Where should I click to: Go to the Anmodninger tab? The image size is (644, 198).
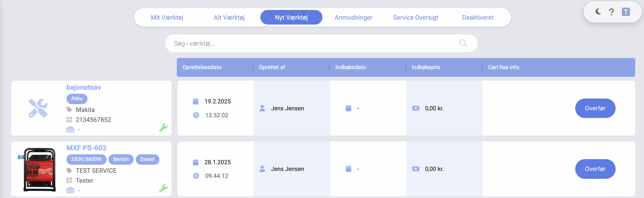coord(353,18)
